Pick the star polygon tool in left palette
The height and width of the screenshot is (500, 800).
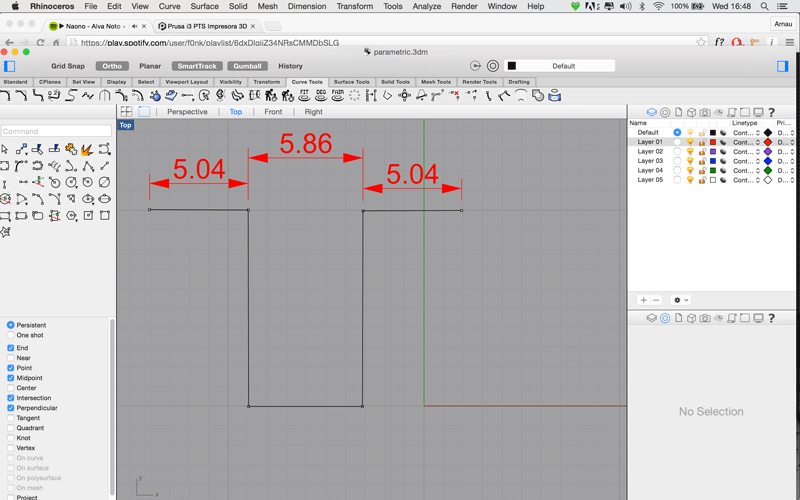(6, 232)
